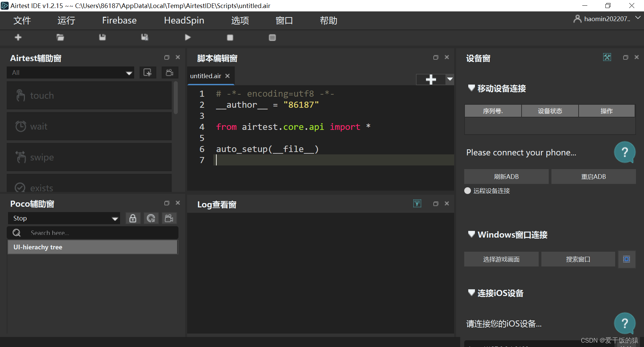Click the 刷新ADB button
The image size is (644, 347).
click(506, 177)
